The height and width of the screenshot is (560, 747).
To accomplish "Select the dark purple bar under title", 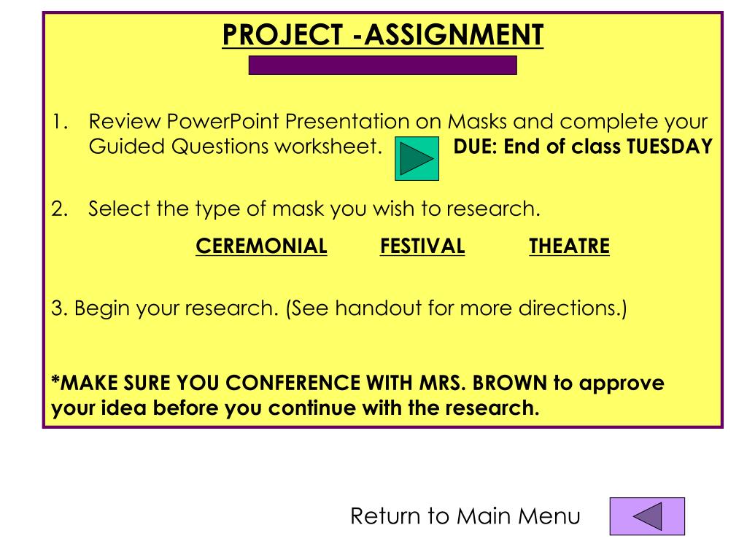I will pos(382,65).
